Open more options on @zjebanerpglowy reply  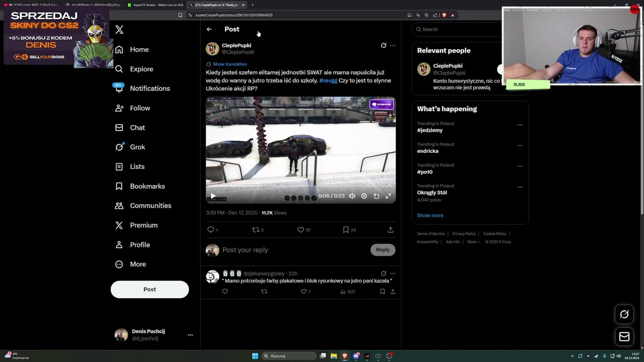click(x=393, y=274)
